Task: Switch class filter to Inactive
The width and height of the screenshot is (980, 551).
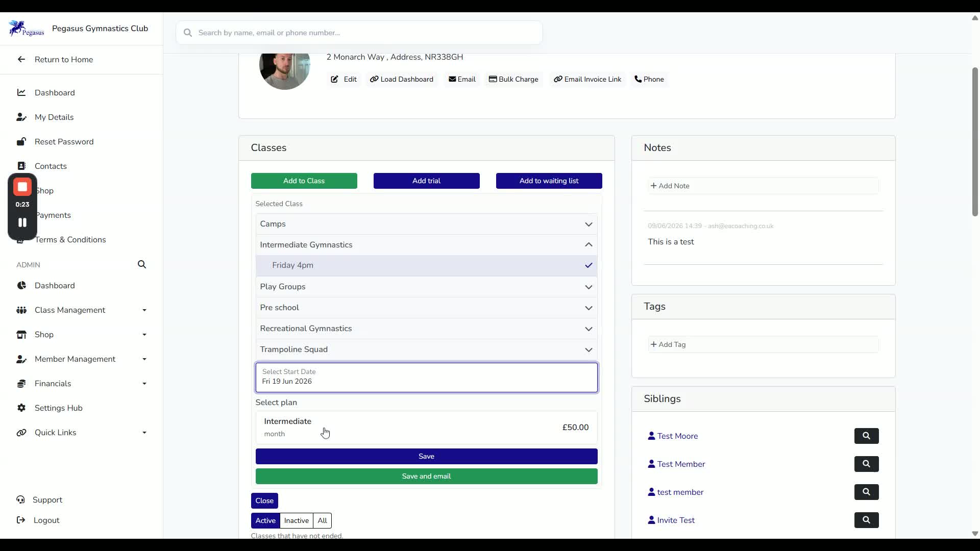Action: pyautogui.click(x=296, y=520)
